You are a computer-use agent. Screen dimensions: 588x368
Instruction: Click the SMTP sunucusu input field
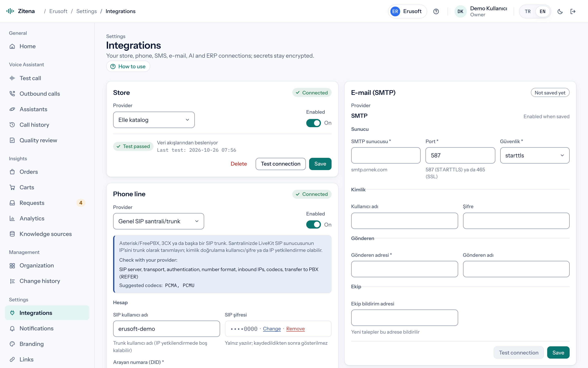tap(386, 155)
